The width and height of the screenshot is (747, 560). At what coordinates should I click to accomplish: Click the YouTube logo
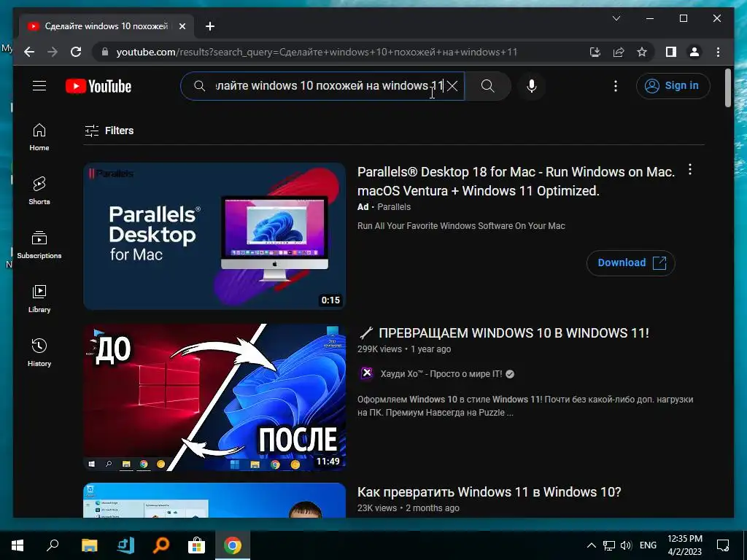click(98, 86)
